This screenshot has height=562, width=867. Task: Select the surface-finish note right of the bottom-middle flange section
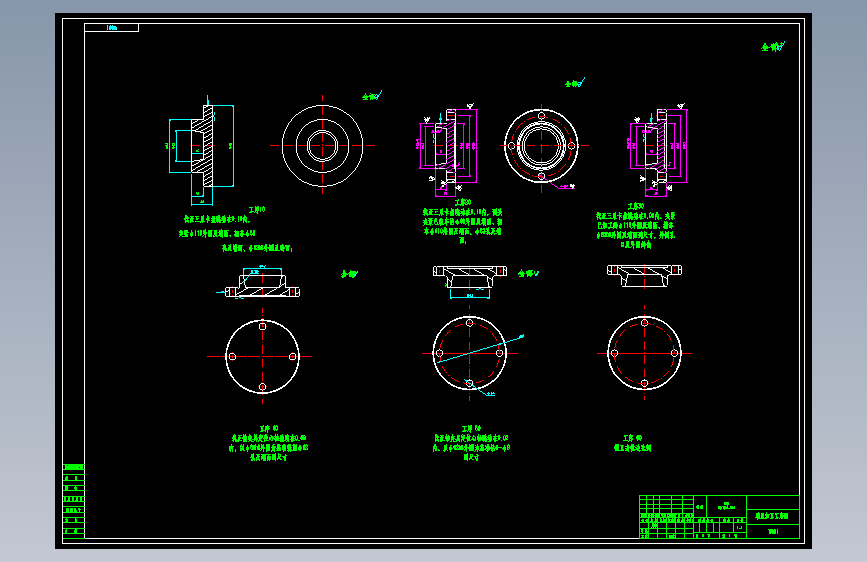(x=529, y=273)
